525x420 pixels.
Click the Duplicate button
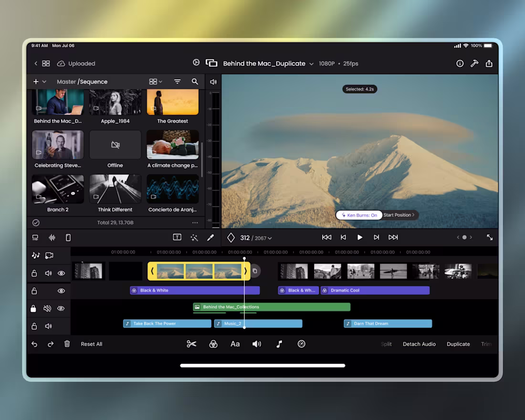point(458,344)
